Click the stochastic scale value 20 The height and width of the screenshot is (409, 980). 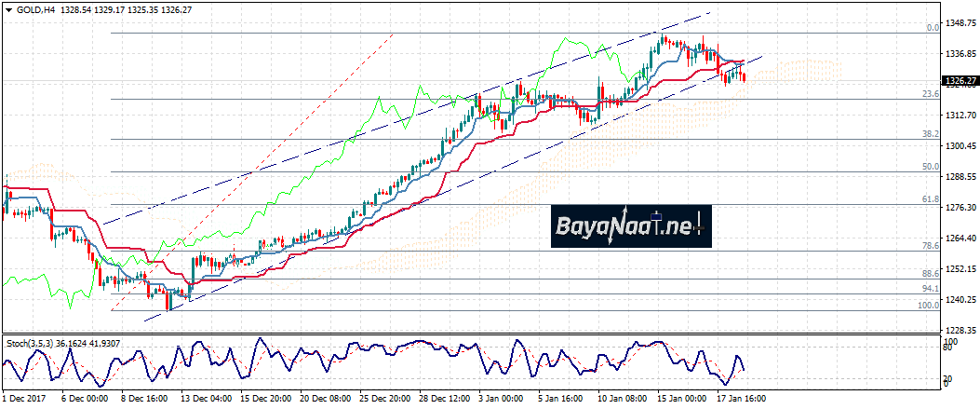coord(949,376)
